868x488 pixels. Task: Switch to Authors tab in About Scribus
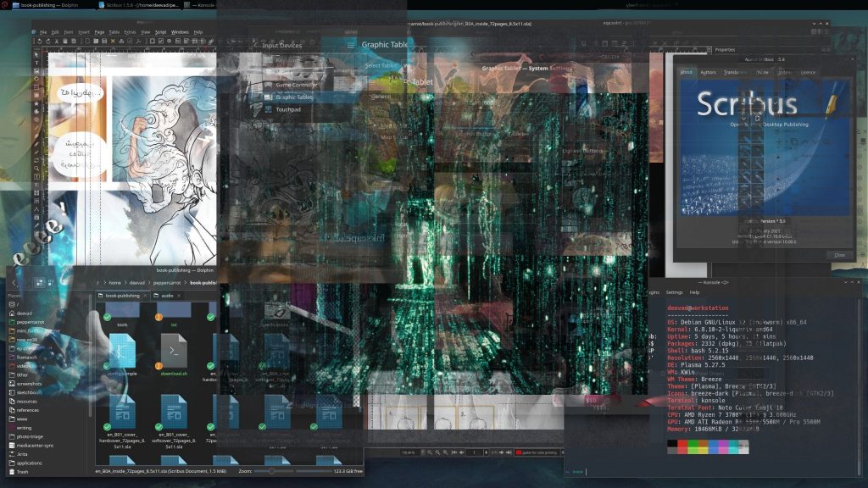[709, 72]
